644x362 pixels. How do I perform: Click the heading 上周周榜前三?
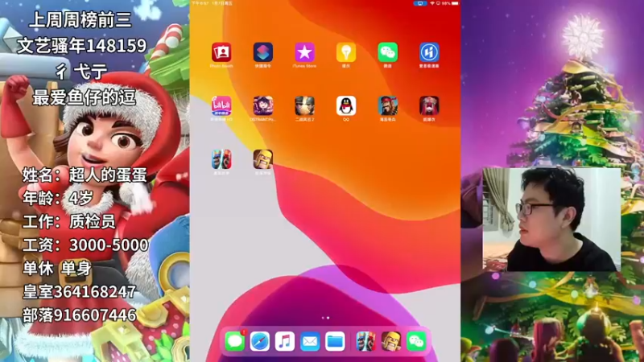point(80,21)
